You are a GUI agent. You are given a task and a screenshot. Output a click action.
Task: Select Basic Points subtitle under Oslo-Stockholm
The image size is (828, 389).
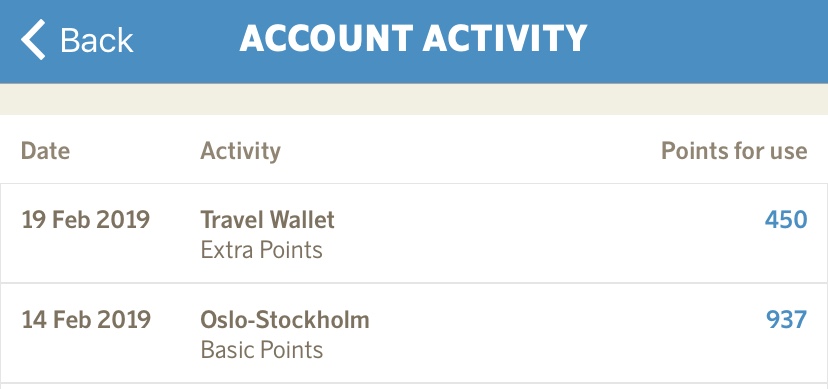262,350
